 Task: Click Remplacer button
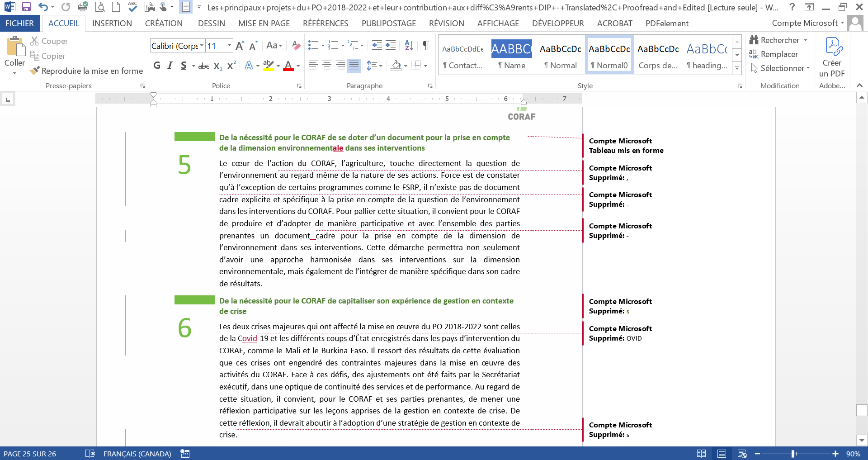[774, 54]
